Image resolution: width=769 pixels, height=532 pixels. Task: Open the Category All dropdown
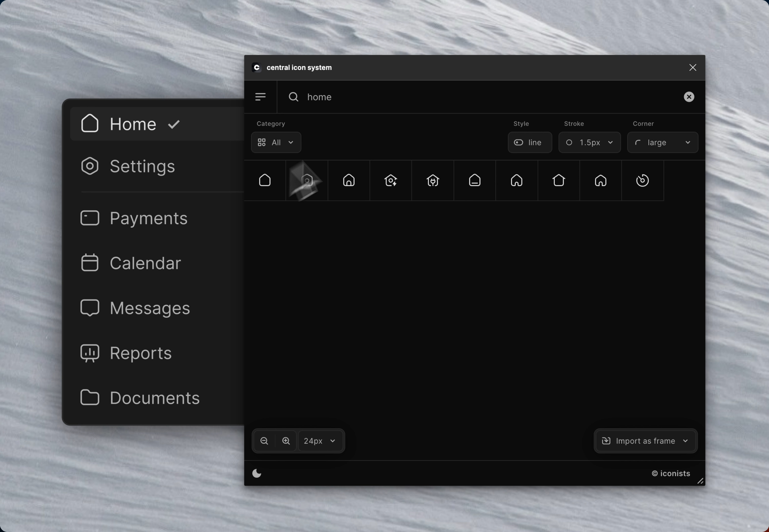276,142
